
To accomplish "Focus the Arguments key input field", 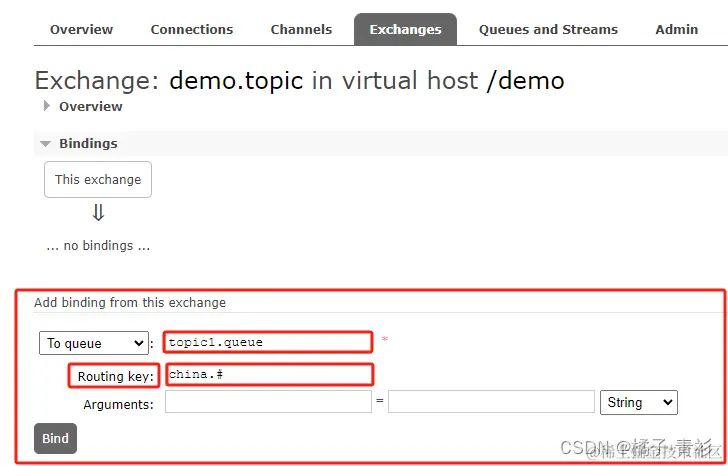I will pyautogui.click(x=268, y=402).
